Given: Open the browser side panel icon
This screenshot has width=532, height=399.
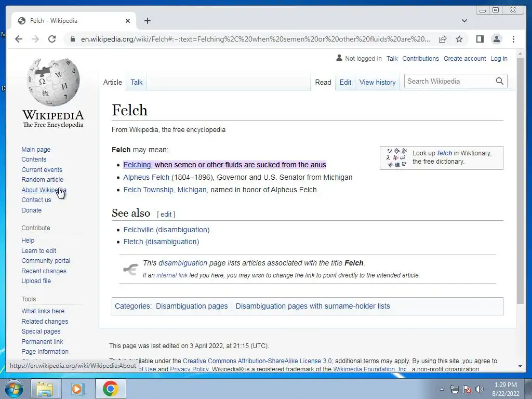Looking at the screenshot, I should point(480,39).
